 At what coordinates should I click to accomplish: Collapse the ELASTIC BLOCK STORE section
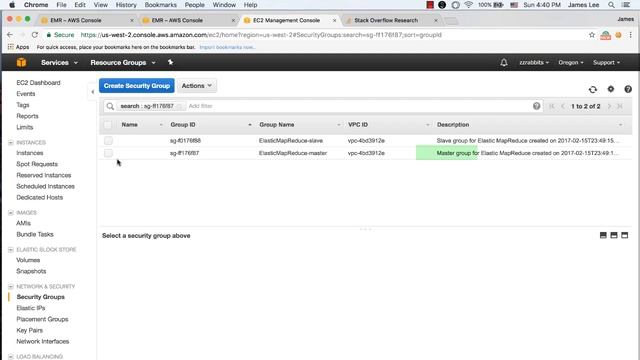pos(11,249)
